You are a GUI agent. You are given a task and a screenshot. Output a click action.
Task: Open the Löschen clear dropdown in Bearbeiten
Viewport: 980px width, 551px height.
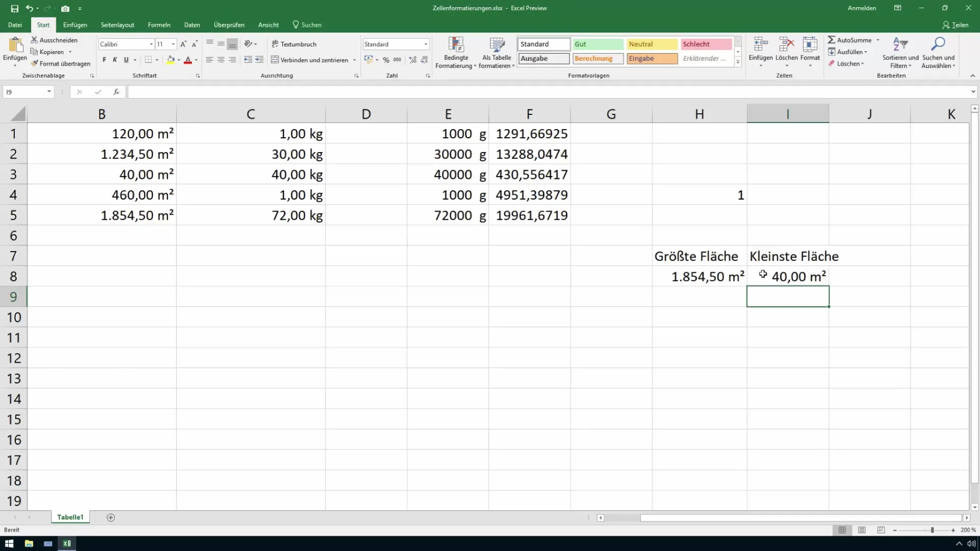click(846, 64)
